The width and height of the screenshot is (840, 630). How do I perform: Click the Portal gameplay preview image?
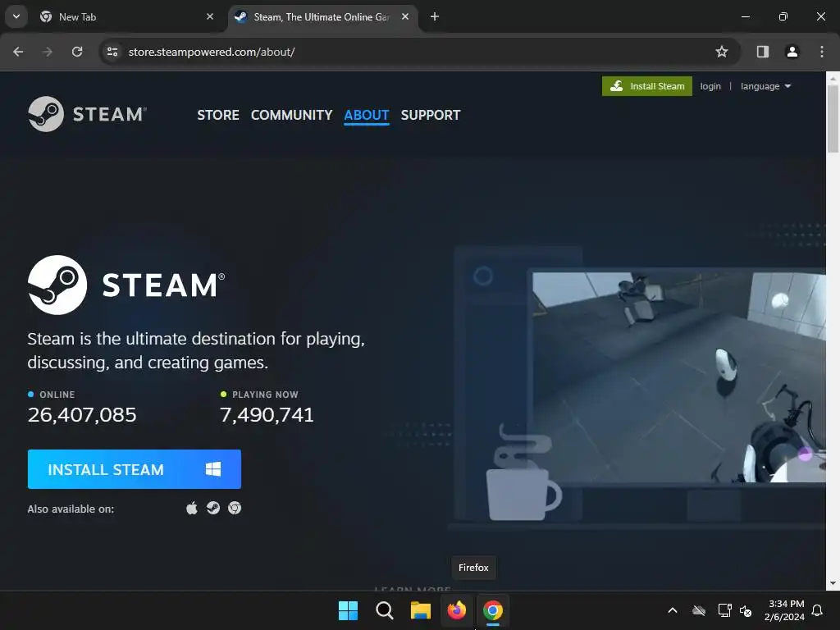click(x=678, y=377)
